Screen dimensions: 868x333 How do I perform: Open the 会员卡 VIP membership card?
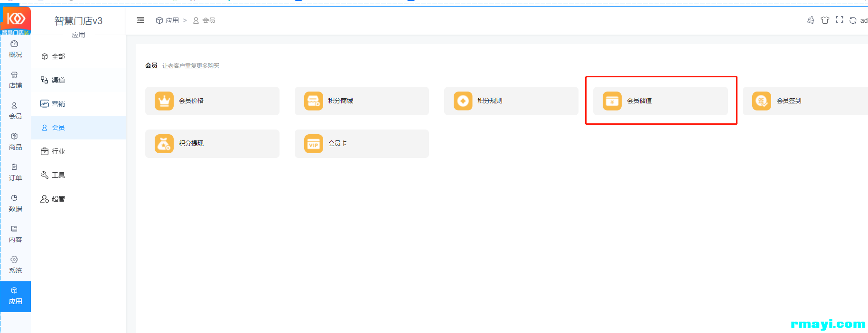pyautogui.click(x=362, y=144)
